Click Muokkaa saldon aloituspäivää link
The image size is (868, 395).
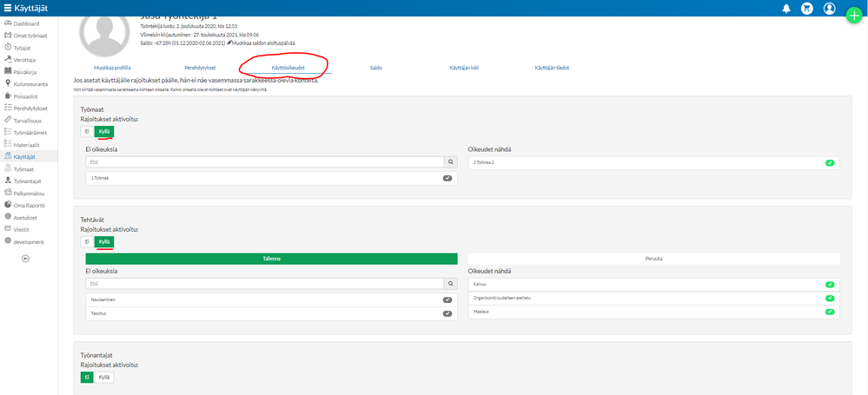pyautogui.click(x=261, y=43)
